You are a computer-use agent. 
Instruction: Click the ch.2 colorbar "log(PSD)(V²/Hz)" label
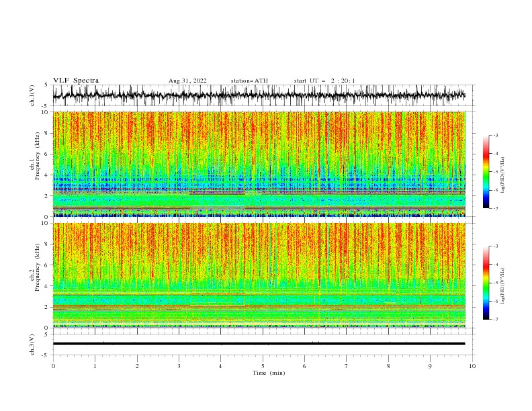[x=503, y=285]
